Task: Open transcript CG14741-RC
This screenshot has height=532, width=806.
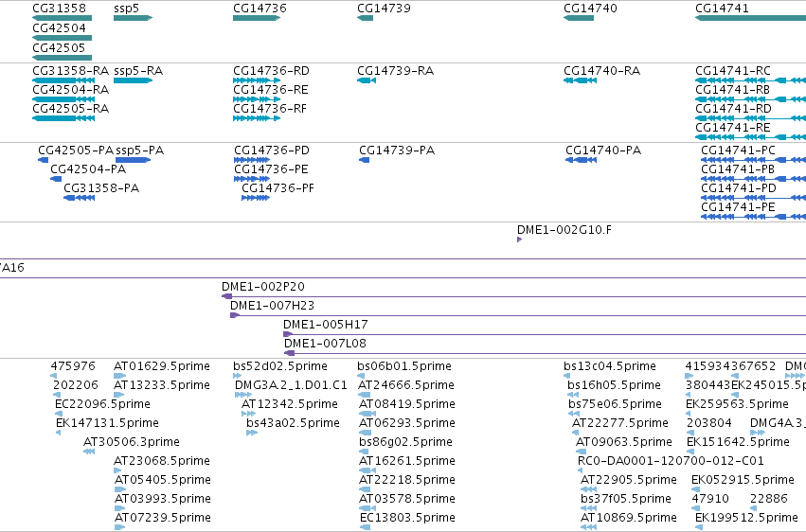Action: (750, 80)
